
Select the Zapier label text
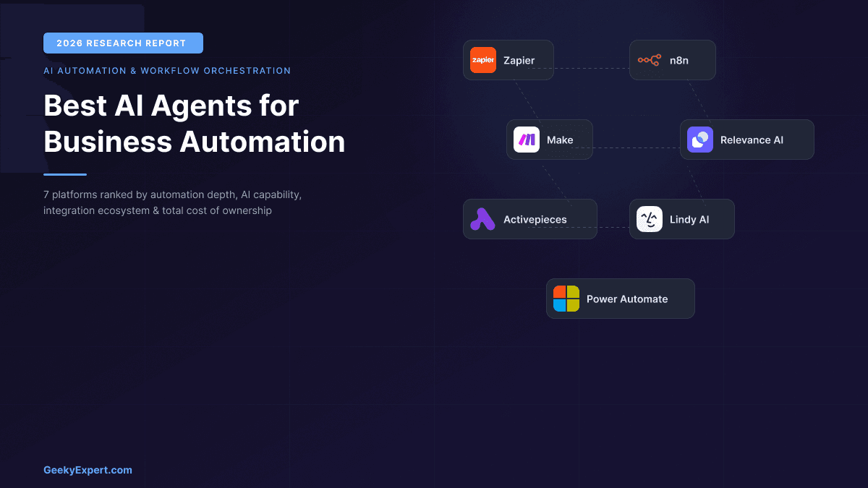519,61
